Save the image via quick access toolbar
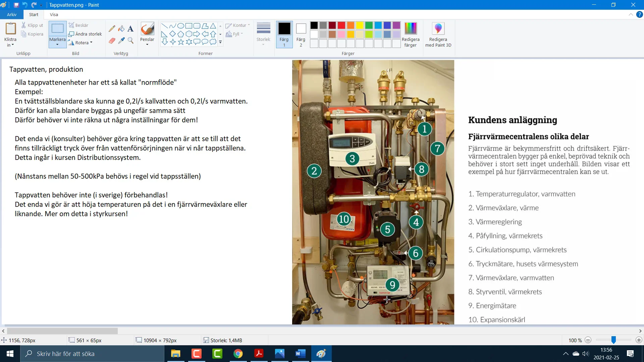Screen dimensions: 644x362 [x=16, y=5]
